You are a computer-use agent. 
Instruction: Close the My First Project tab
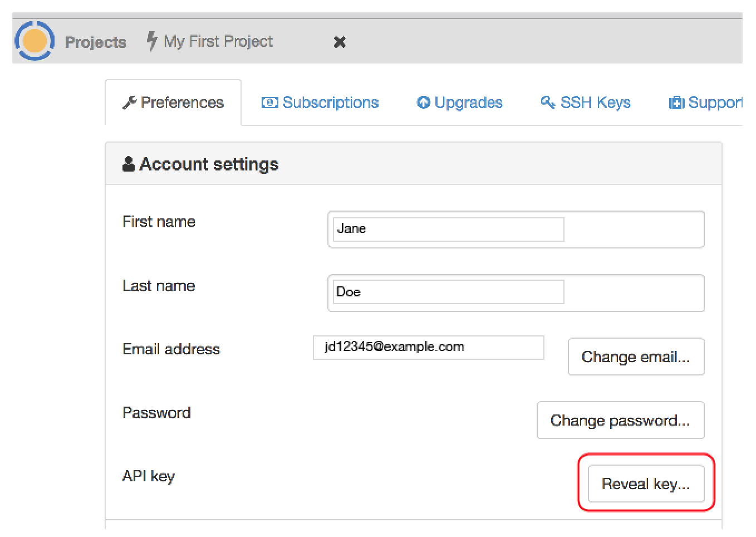tap(340, 42)
